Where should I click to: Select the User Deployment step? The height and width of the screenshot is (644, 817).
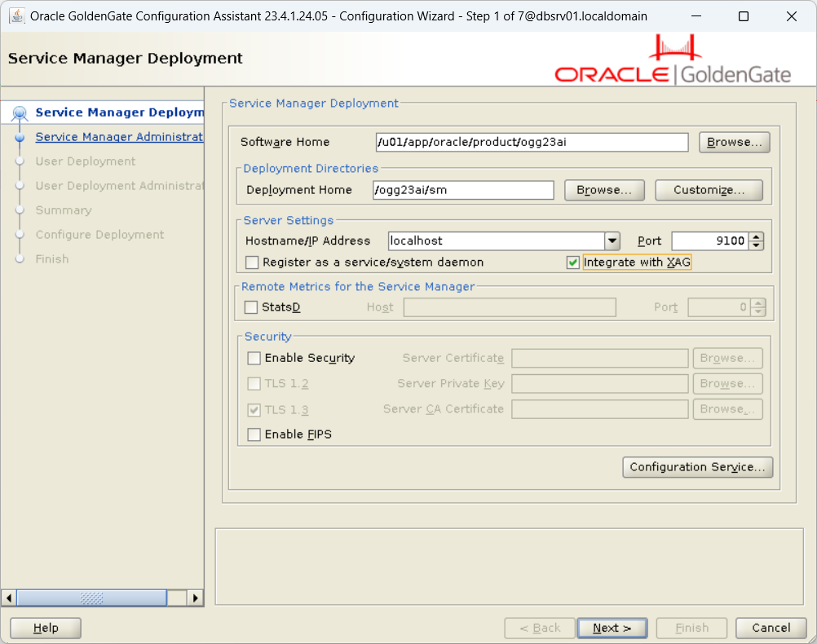tap(86, 161)
